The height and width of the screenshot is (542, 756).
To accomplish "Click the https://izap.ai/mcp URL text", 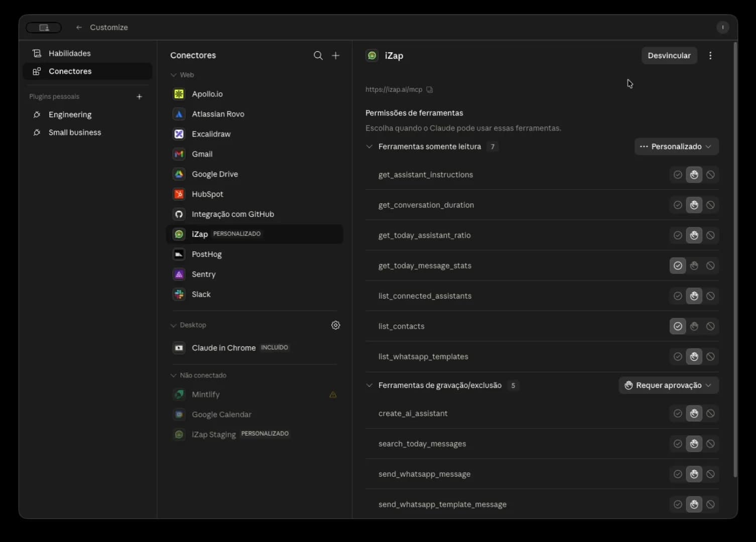I will tap(394, 89).
